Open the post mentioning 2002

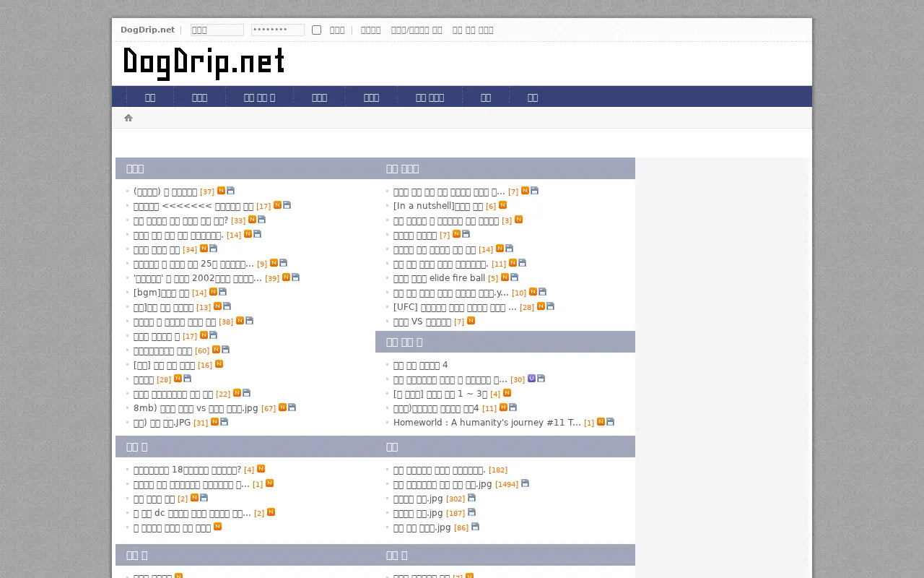pyautogui.click(x=198, y=278)
